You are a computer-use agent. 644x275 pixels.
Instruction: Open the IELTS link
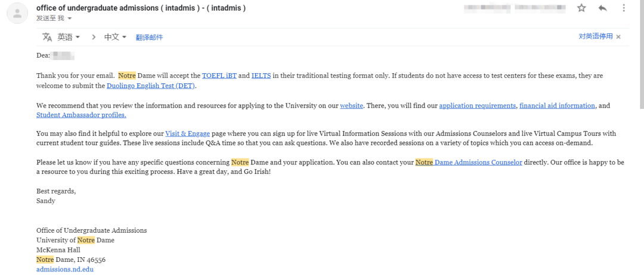[x=261, y=76]
